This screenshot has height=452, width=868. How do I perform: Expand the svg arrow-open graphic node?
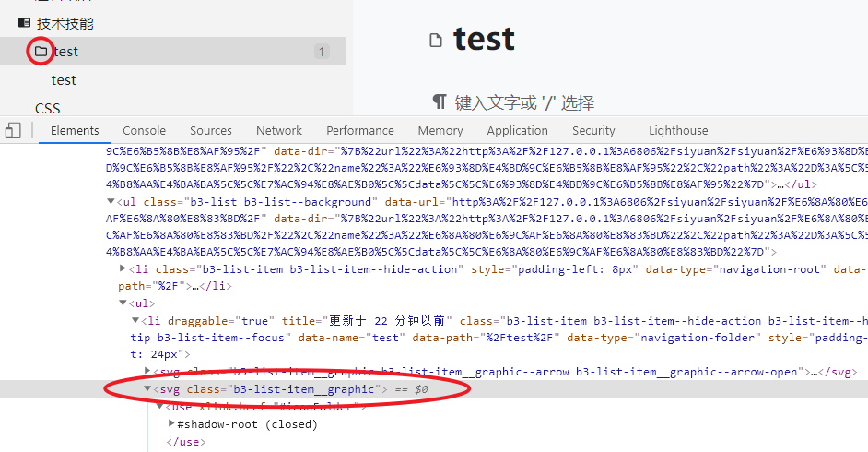click(148, 372)
